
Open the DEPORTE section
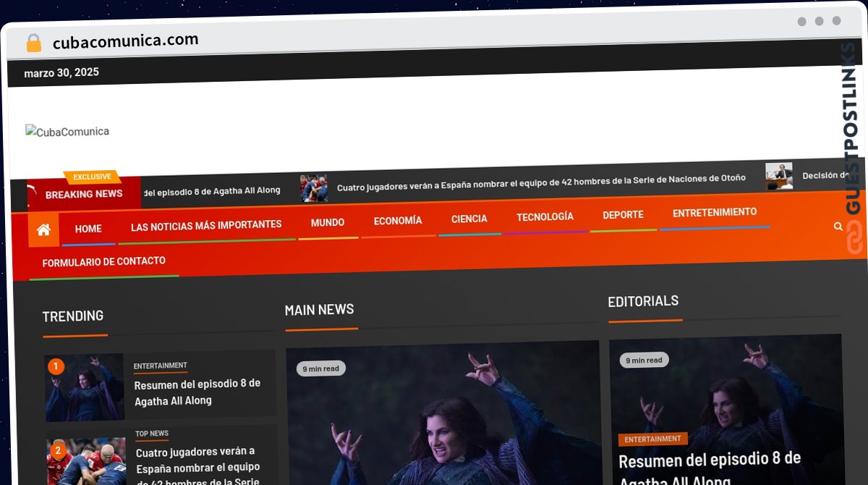pos(623,215)
